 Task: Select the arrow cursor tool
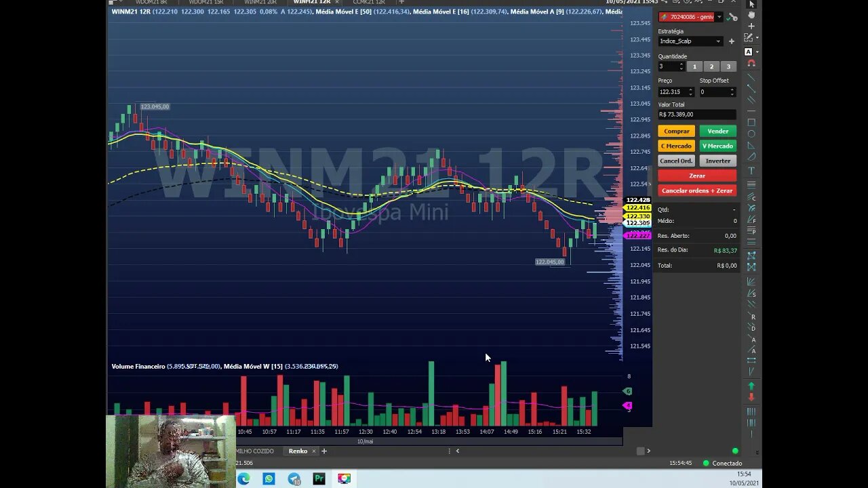pyautogui.click(x=751, y=4)
